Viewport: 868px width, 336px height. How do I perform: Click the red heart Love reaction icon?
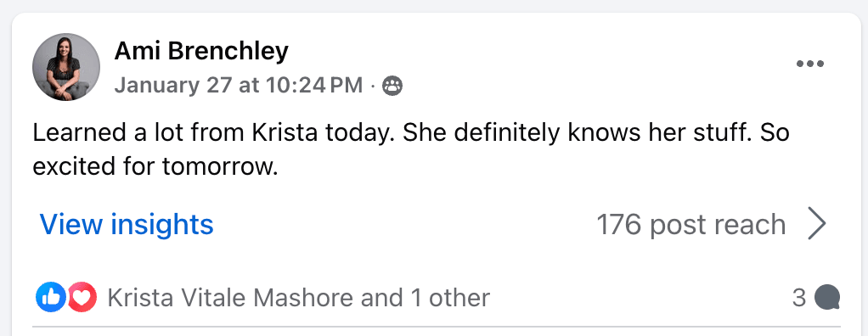[x=82, y=297]
